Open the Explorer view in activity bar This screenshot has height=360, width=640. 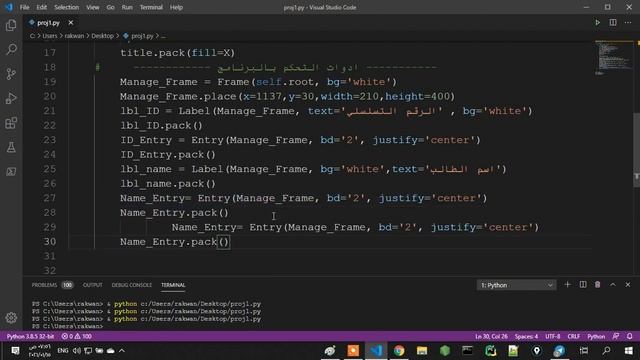(x=11, y=25)
